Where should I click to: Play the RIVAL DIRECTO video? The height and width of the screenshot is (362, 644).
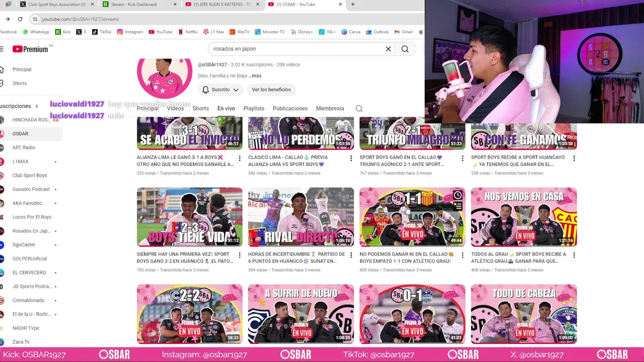(301, 217)
